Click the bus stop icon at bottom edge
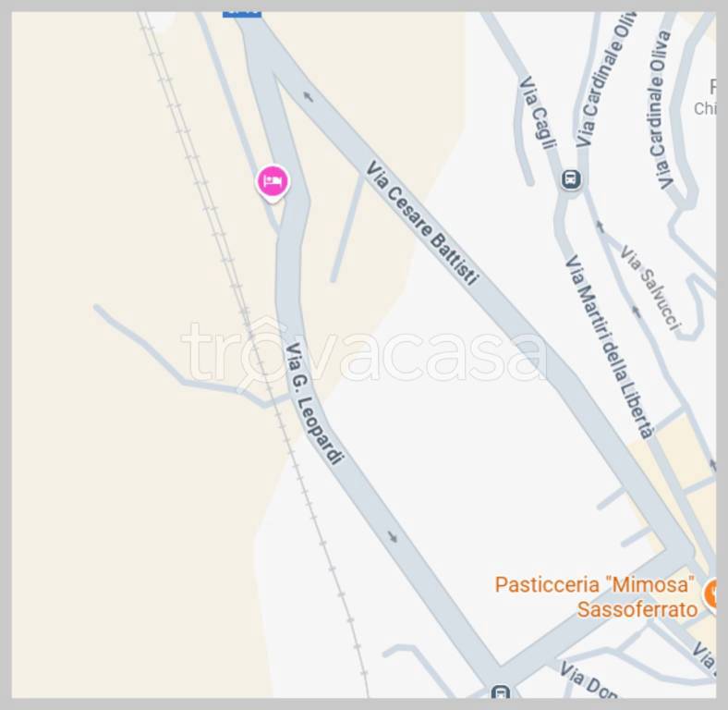Image resolution: width=728 pixels, height=710 pixels. (501, 692)
